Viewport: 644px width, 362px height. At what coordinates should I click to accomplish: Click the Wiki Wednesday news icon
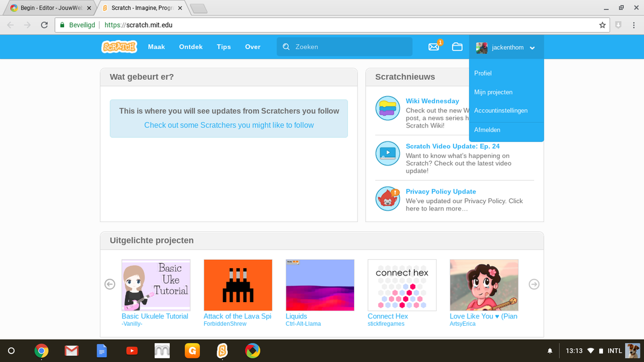point(388,108)
